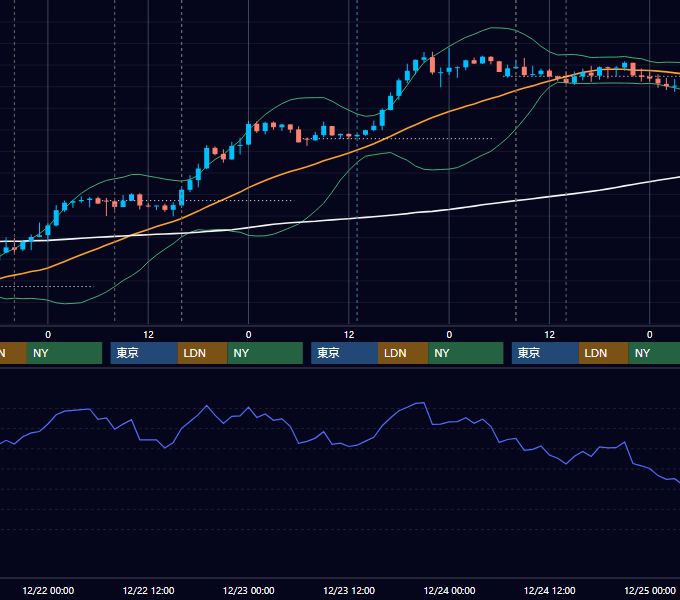Click the 12/23 12:00 time axis label

[x=349, y=590]
